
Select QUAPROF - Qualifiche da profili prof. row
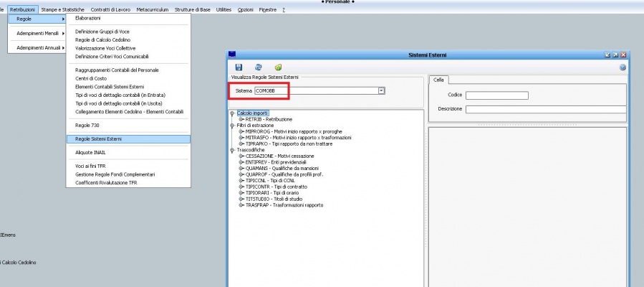point(284,174)
